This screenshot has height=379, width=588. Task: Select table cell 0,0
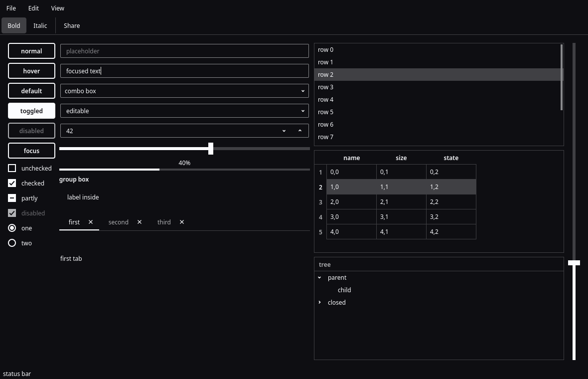[x=351, y=172]
